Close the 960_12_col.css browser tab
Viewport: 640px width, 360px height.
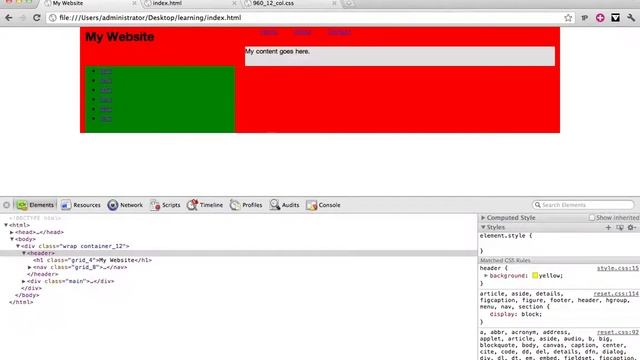334,3
